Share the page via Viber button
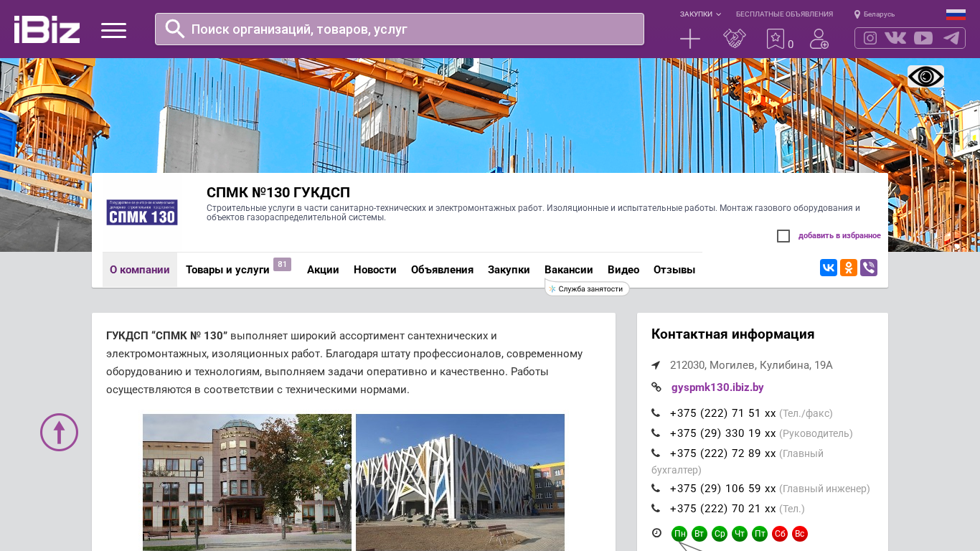The height and width of the screenshot is (551, 980). tap(869, 268)
